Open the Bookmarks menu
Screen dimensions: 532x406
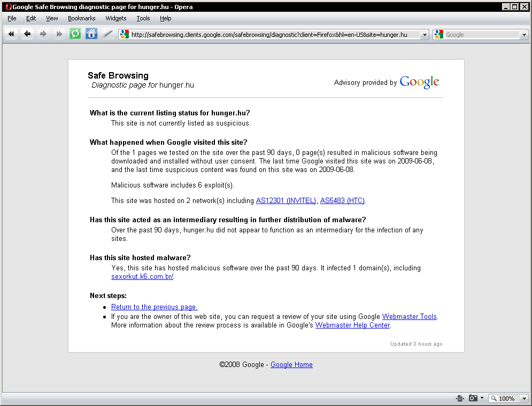point(81,18)
